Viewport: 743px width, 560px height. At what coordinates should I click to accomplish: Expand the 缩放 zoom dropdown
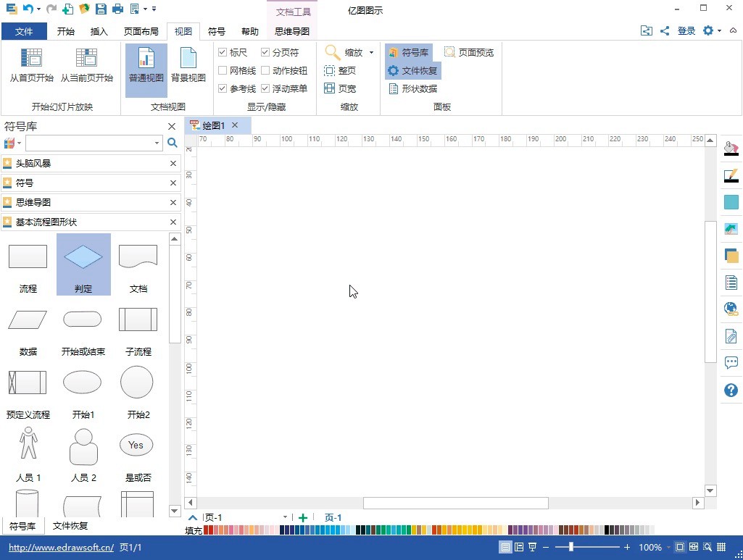click(x=372, y=53)
